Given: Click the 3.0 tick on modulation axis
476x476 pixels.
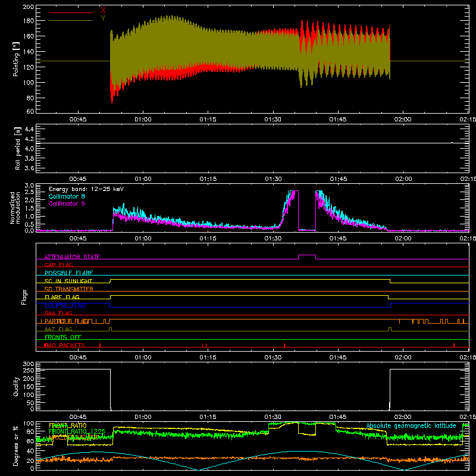Looking at the screenshot, I should tap(29, 186).
